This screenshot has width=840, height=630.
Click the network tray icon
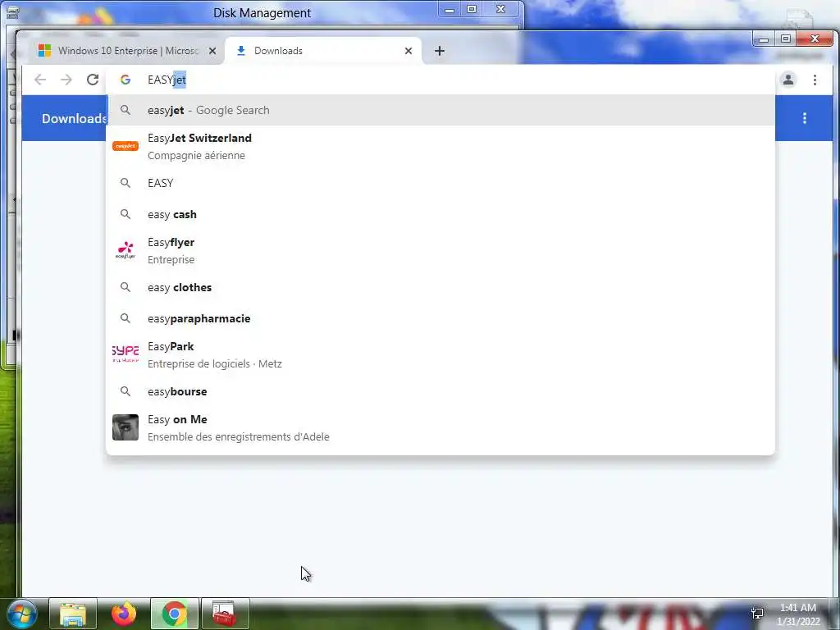click(757, 613)
